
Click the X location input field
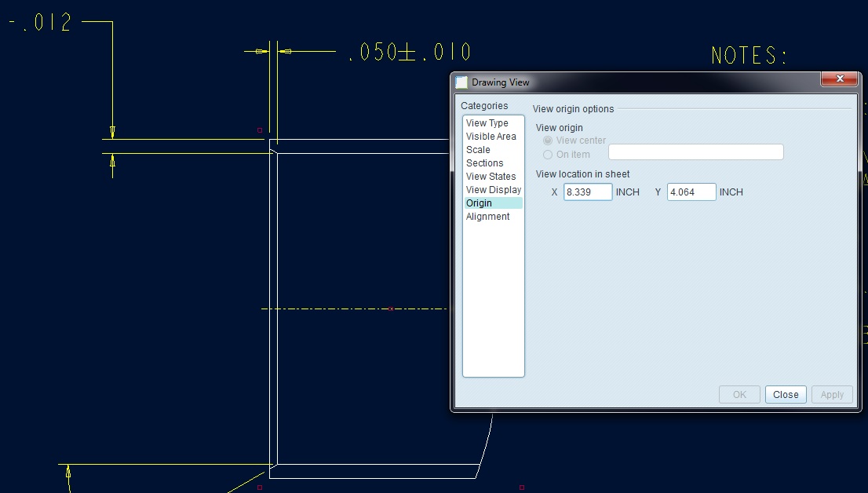pos(587,192)
